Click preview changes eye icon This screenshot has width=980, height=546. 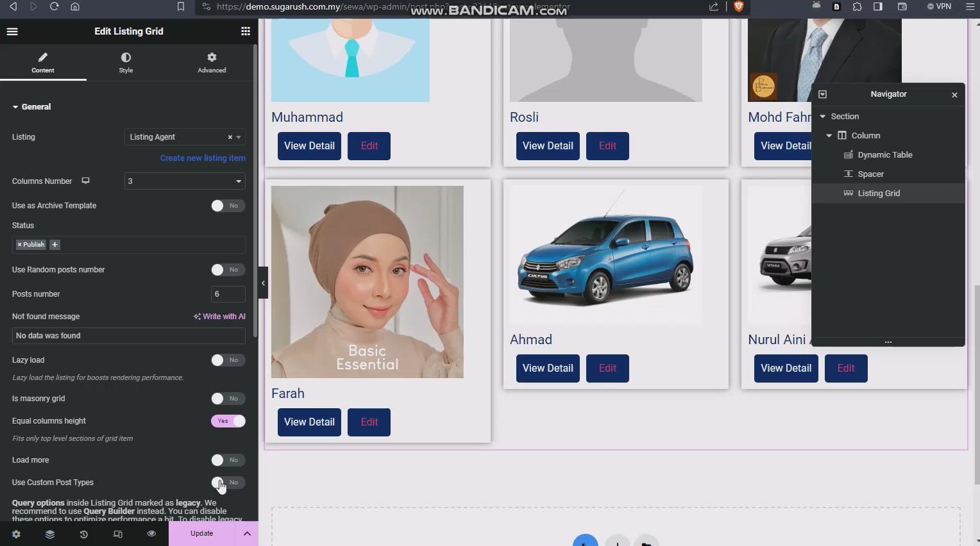pos(151,534)
